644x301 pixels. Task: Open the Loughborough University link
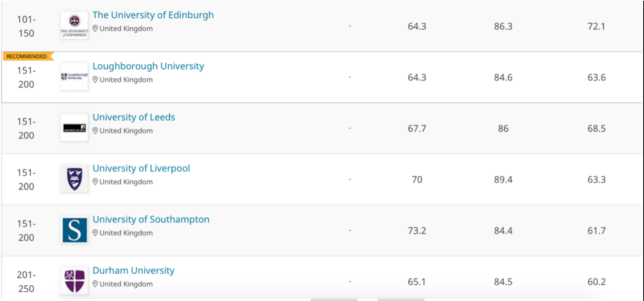pos(148,66)
